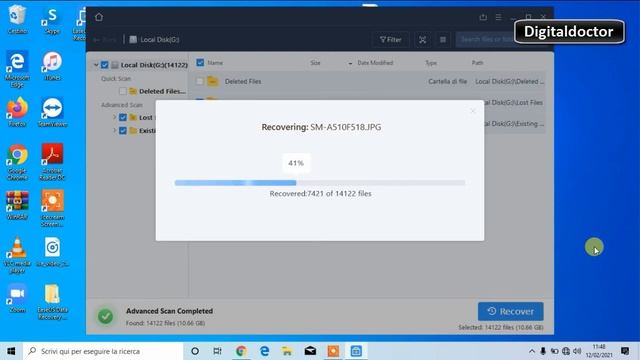640x360 pixels.
Task: Show hidden system tray icons
Action: pyautogui.click(x=532, y=351)
